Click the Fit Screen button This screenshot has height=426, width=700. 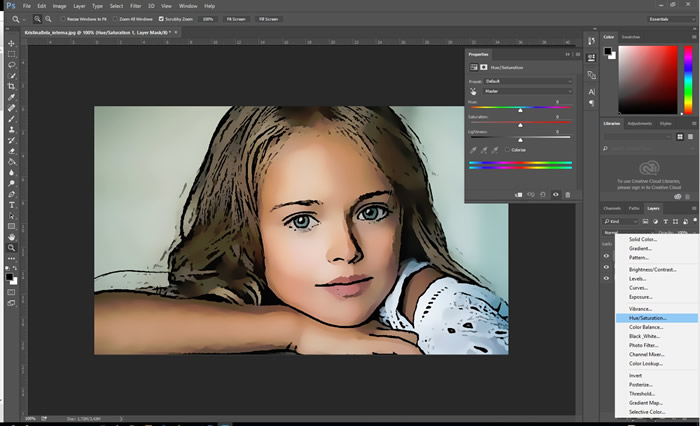236,19
